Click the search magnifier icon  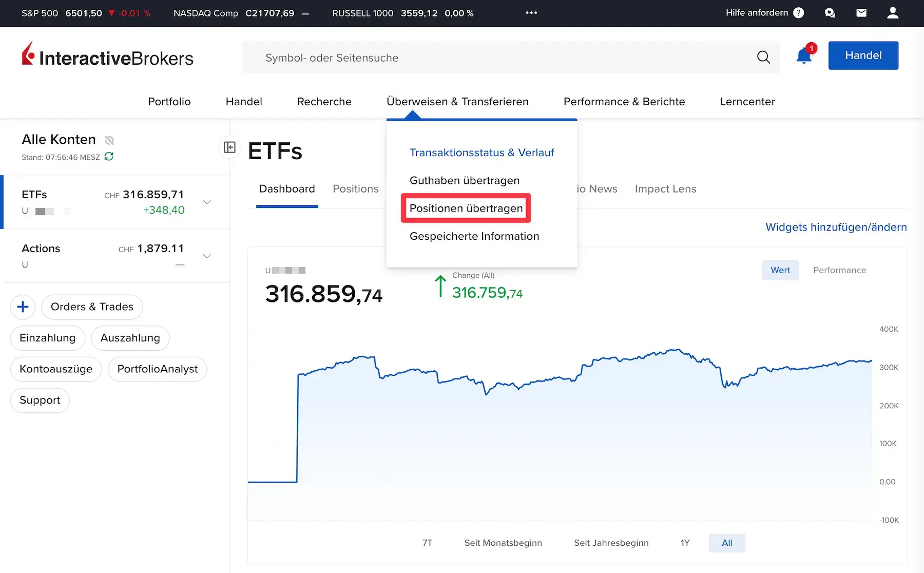point(763,58)
